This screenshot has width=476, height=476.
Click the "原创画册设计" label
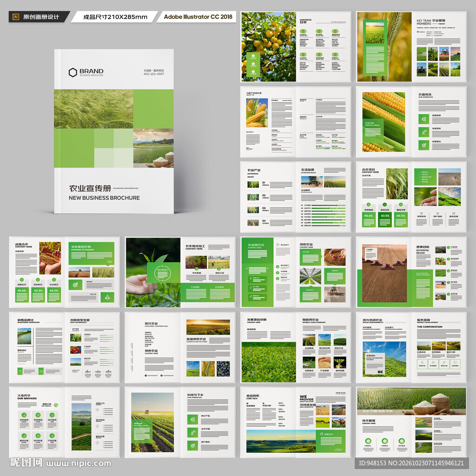pyautogui.click(x=41, y=17)
